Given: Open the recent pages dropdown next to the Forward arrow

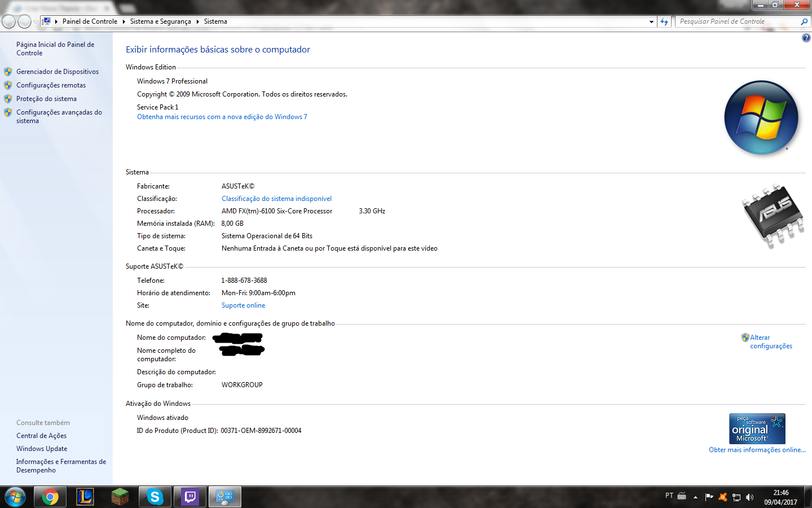Looking at the screenshot, I should tap(36, 22).
